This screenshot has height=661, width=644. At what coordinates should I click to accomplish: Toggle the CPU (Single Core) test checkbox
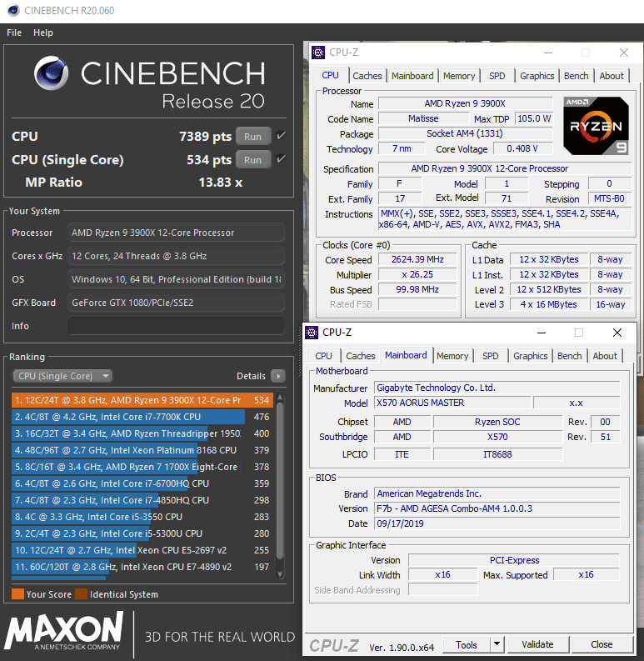click(x=281, y=159)
